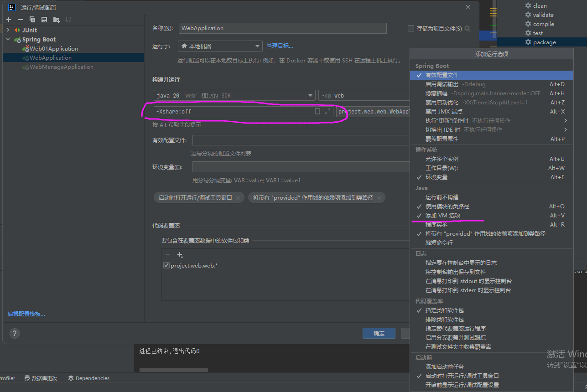Create a new configuration folder

pyautogui.click(x=56, y=20)
